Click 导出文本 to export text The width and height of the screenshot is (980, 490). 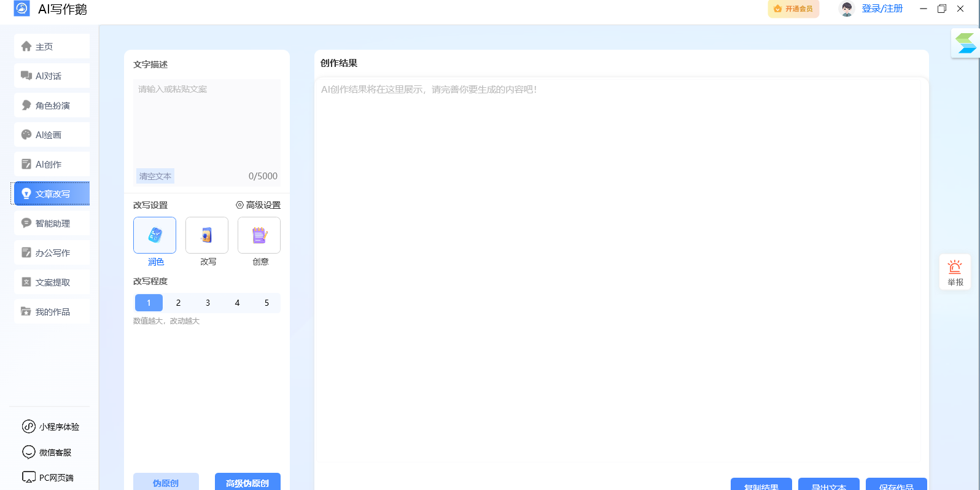click(829, 484)
